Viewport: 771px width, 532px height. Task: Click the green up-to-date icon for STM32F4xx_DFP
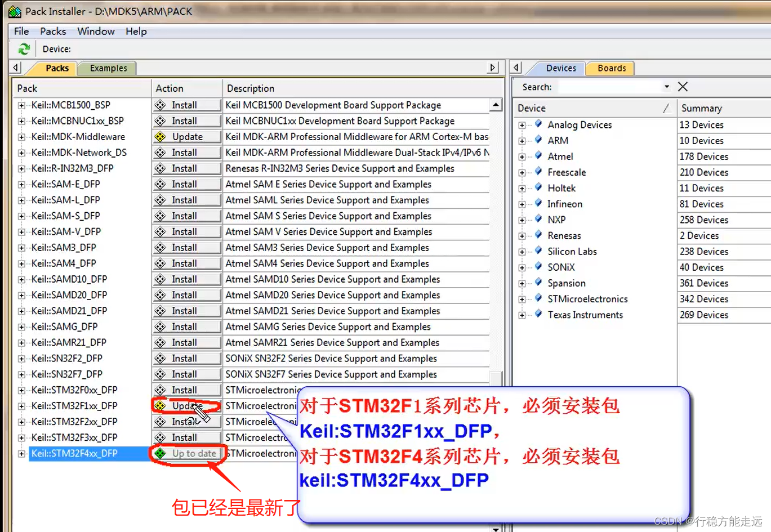[x=161, y=453]
